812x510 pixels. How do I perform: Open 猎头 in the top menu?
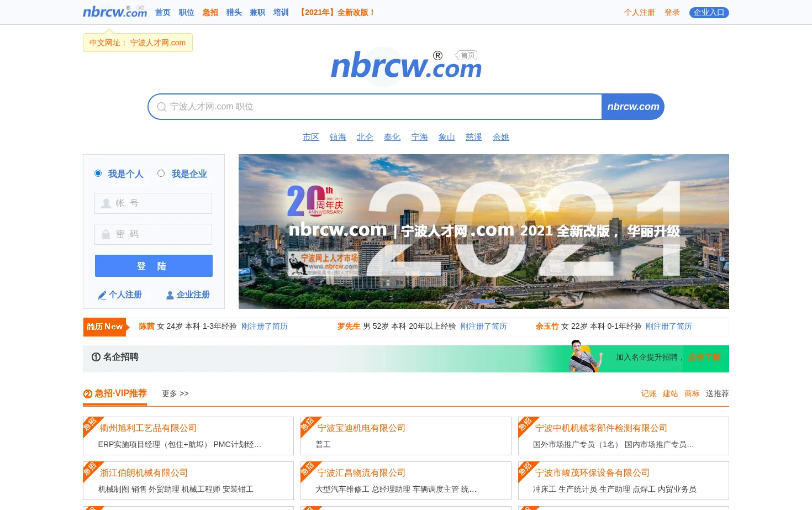(234, 12)
